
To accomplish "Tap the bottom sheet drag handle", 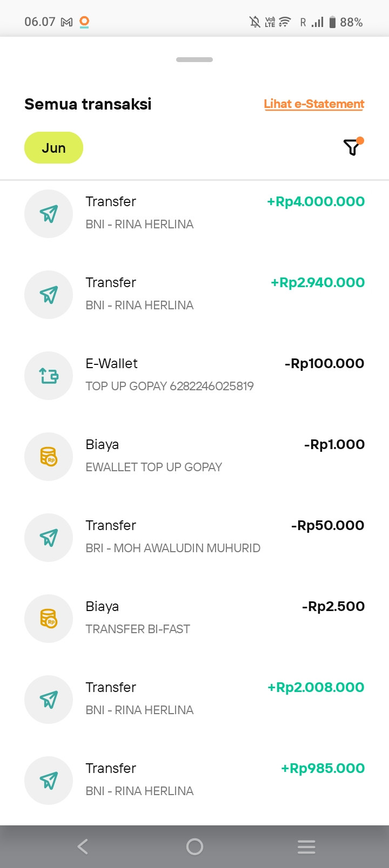I will pyautogui.click(x=194, y=59).
